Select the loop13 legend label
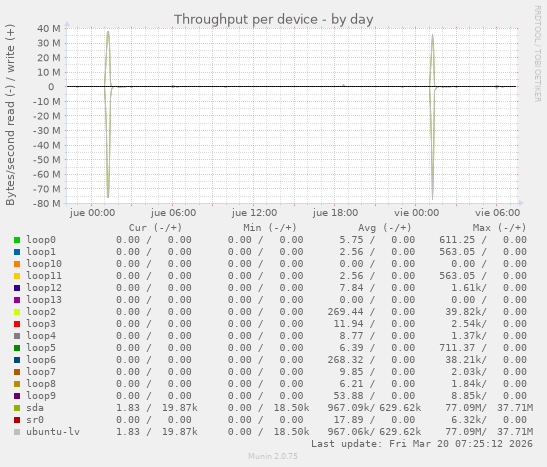547x467 pixels. [44, 300]
